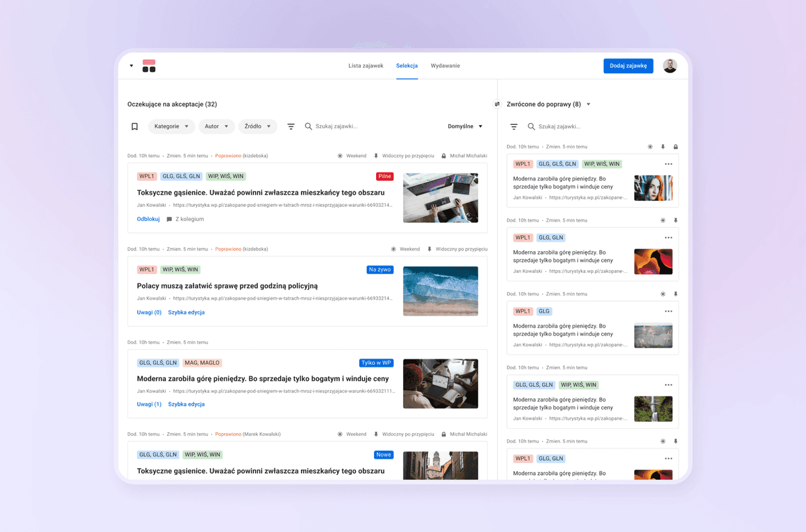Open more options on first right card
The height and width of the screenshot is (532, 806).
point(668,164)
